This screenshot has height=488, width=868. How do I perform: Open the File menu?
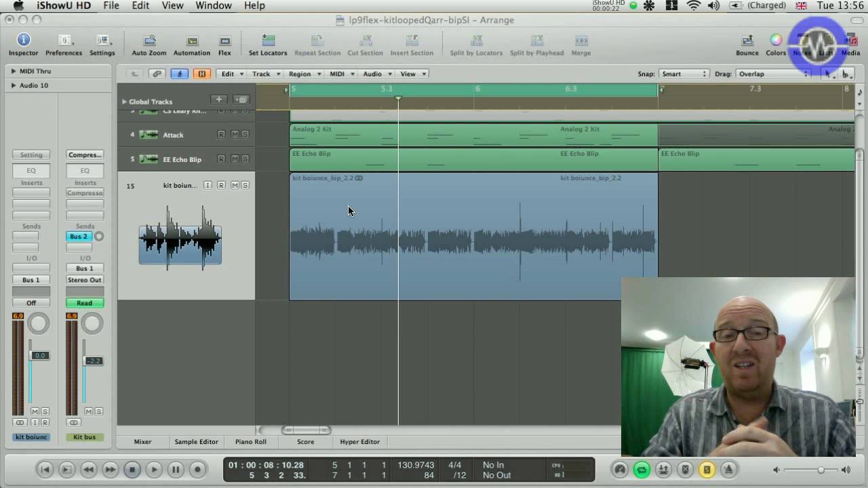111,5
